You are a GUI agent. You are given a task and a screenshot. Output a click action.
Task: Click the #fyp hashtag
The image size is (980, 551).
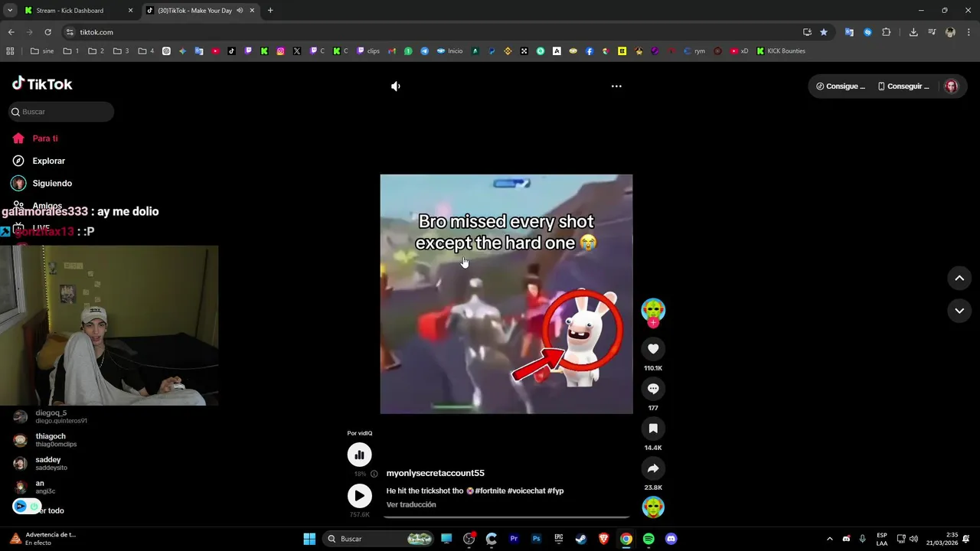coord(556,491)
